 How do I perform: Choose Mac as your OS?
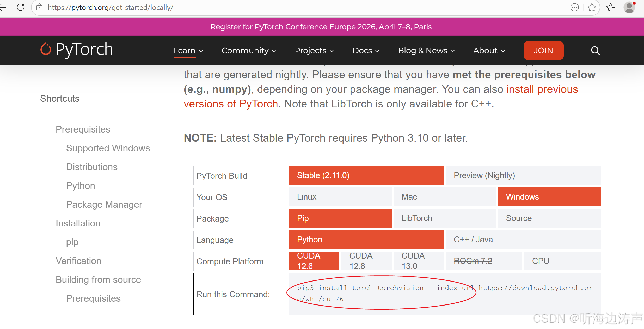pyautogui.click(x=445, y=197)
